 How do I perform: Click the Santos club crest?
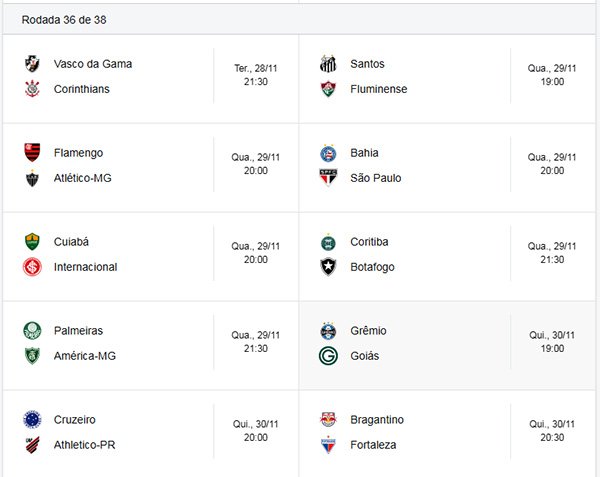328,63
